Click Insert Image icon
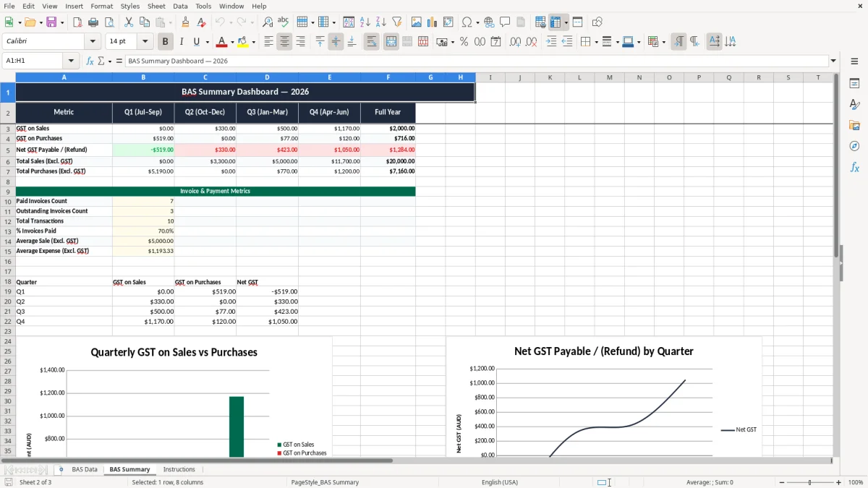The height and width of the screenshot is (488, 868). 417,22
